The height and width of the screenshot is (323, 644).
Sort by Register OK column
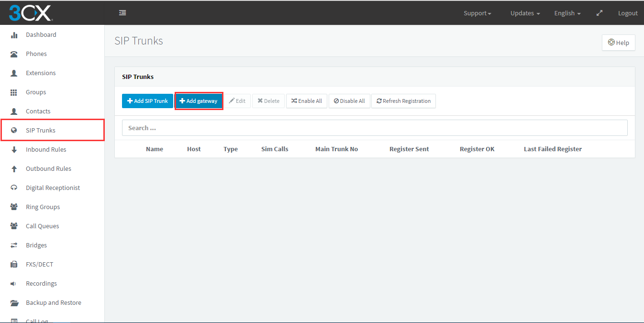tap(477, 149)
